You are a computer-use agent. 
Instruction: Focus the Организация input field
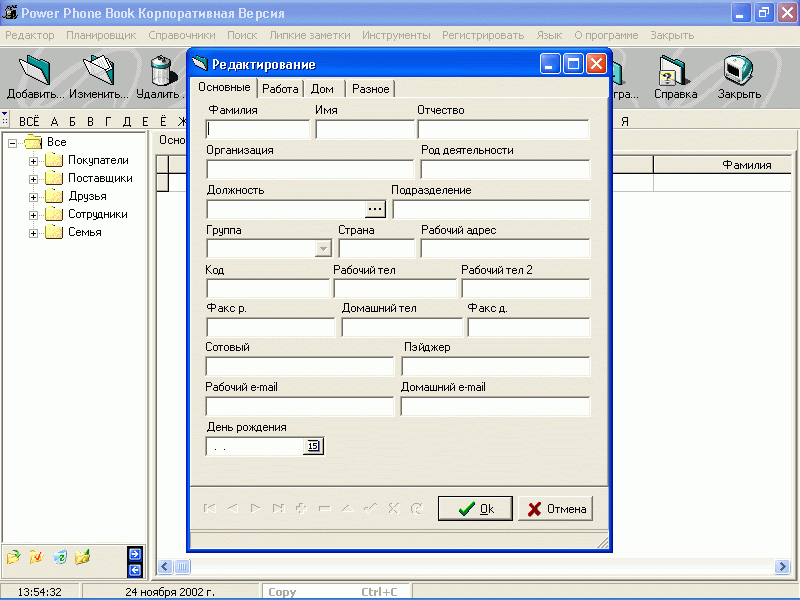pyautogui.click(x=310, y=169)
